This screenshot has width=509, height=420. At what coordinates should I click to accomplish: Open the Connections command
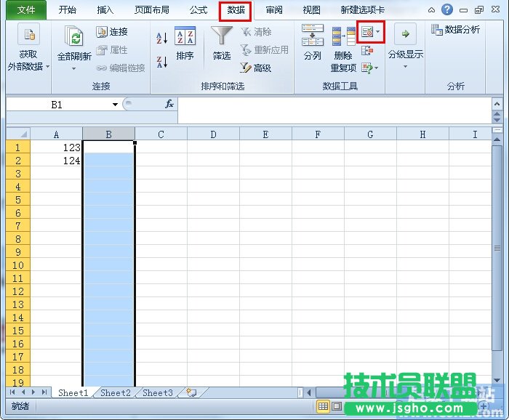click(112, 32)
